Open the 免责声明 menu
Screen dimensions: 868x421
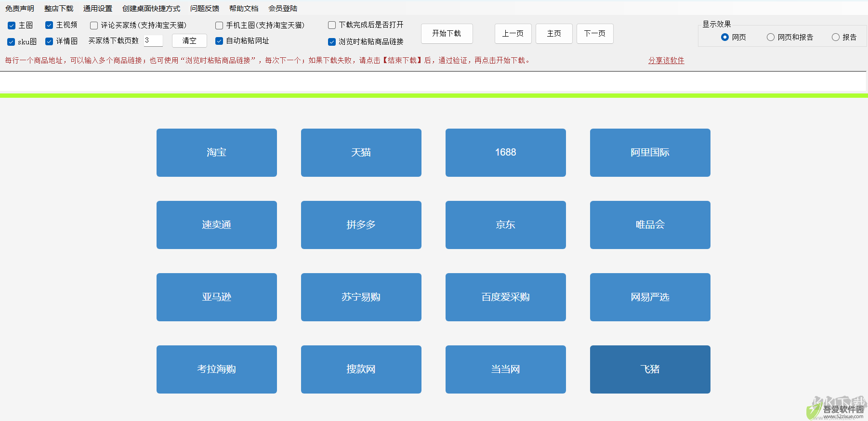[x=20, y=8]
